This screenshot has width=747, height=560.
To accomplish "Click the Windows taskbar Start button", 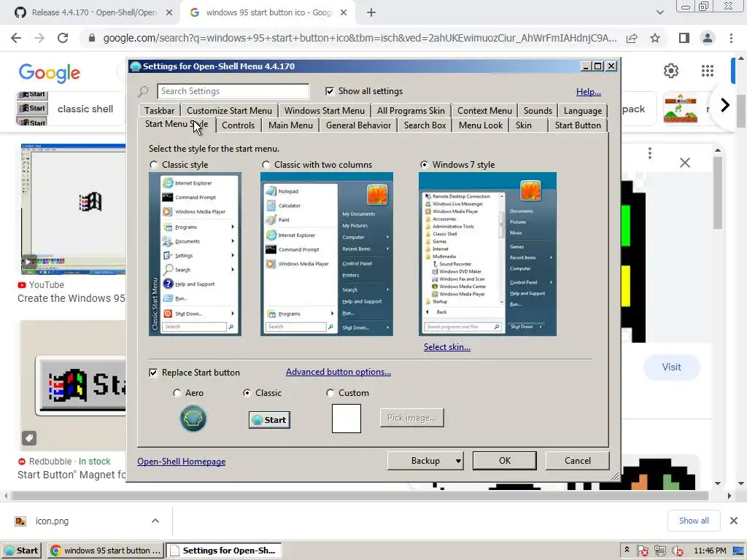I will [21, 551].
